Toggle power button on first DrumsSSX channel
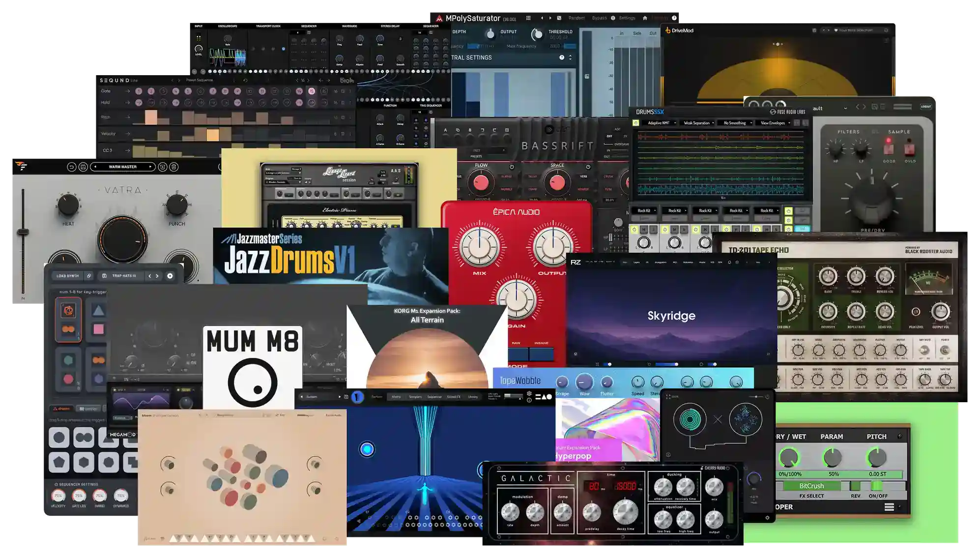The height and width of the screenshot is (558, 980). [634, 230]
